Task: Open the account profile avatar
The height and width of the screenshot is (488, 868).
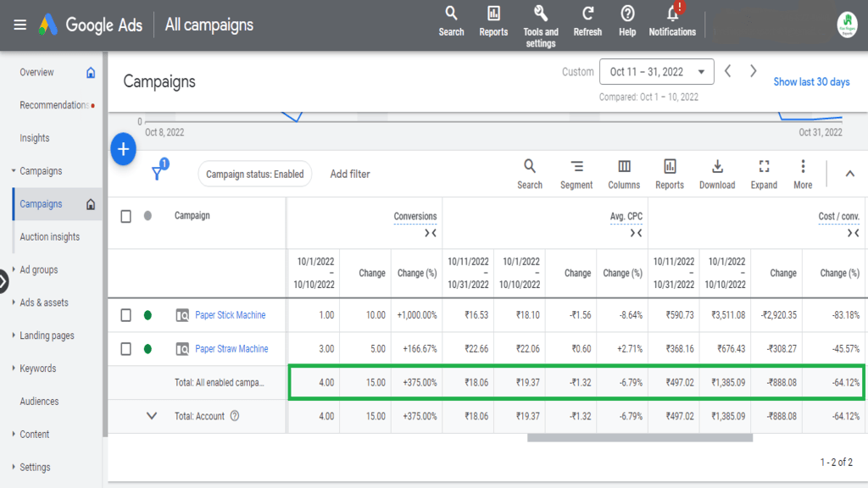Action: click(x=847, y=25)
